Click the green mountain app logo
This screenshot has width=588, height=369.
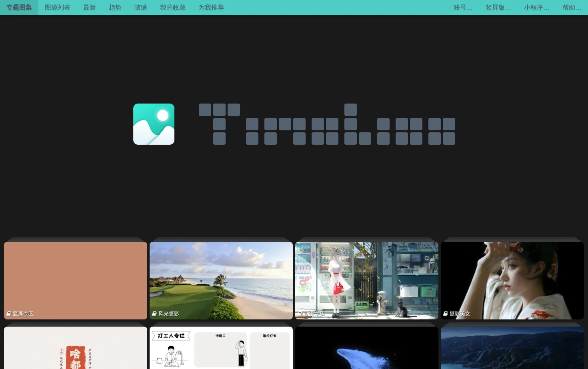[x=154, y=124]
